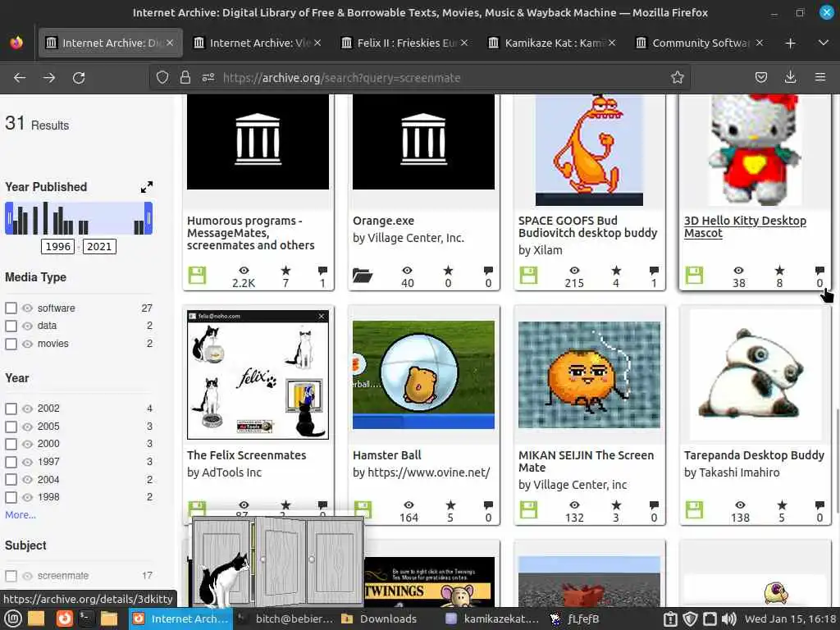Check the data media type filter

(x=11, y=326)
